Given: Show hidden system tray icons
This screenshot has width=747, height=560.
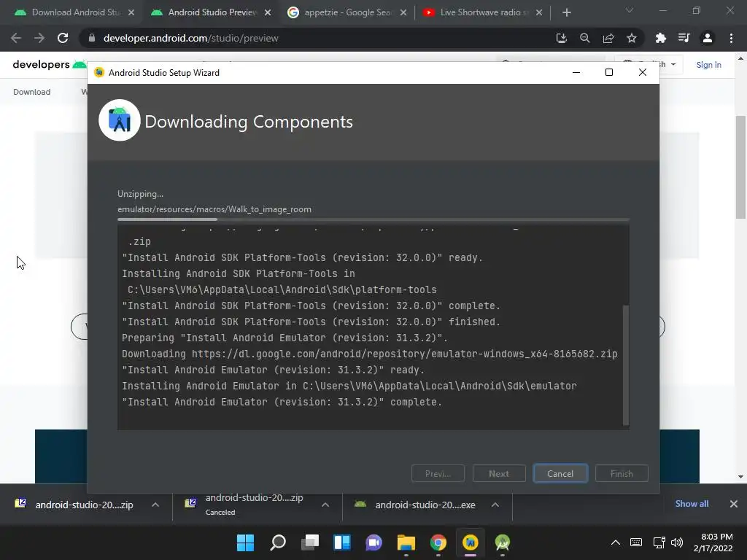Looking at the screenshot, I should pos(616,542).
